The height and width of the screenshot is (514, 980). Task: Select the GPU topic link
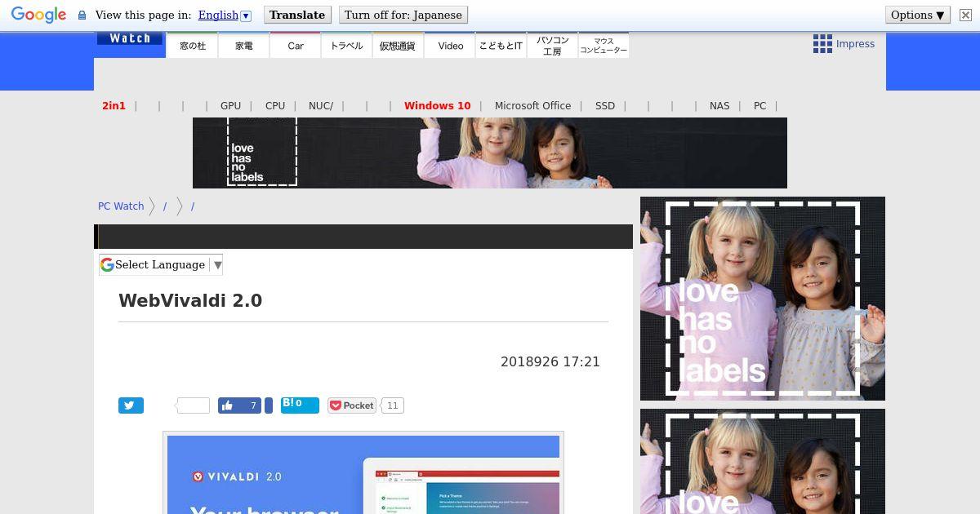click(x=230, y=106)
